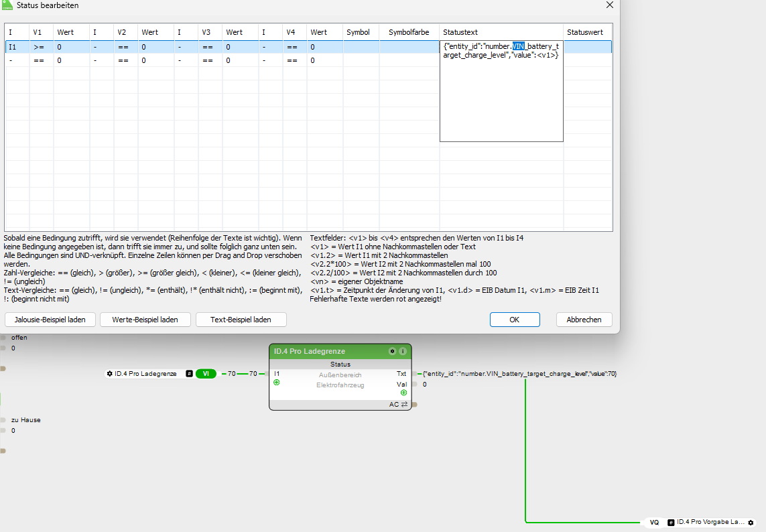Image resolution: width=766 pixels, height=532 pixels.
Task: Click Statuswert cell in first row
Action: pos(588,47)
